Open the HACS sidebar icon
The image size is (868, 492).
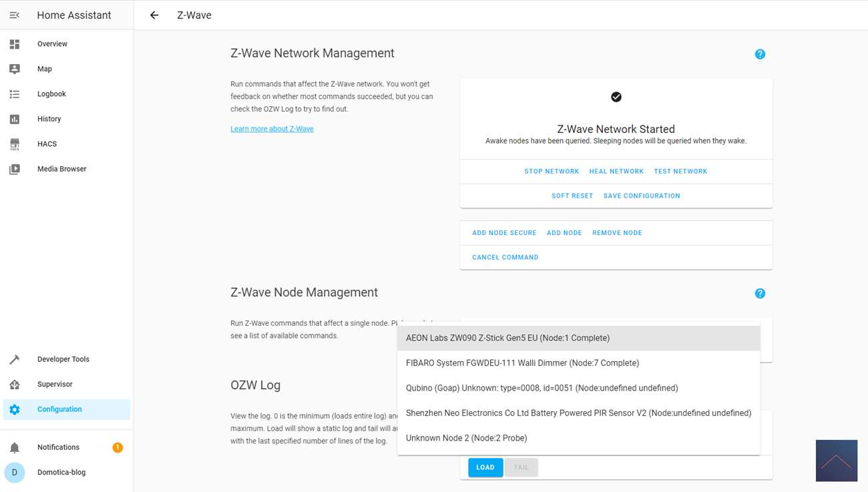click(x=15, y=144)
